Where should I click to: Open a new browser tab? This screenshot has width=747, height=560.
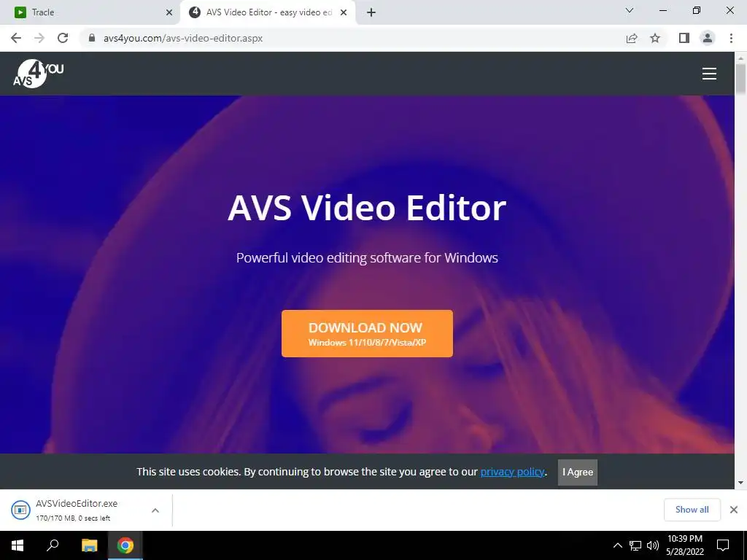[x=371, y=12]
